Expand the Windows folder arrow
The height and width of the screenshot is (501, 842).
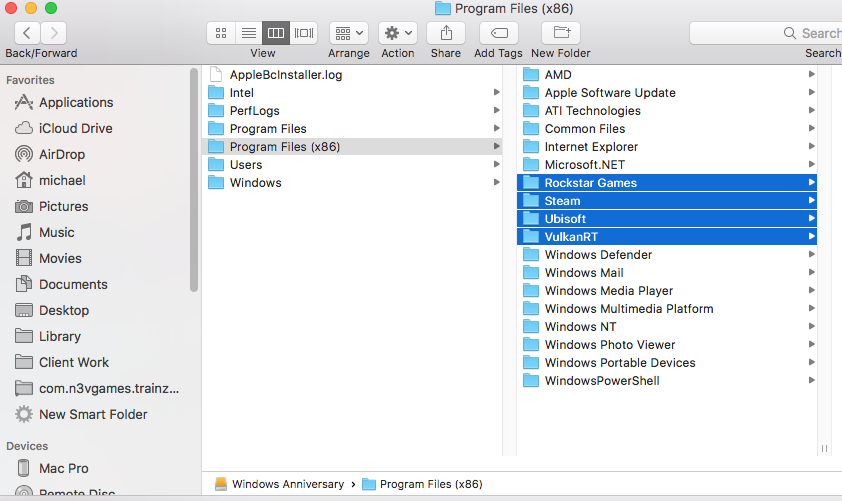point(497,182)
